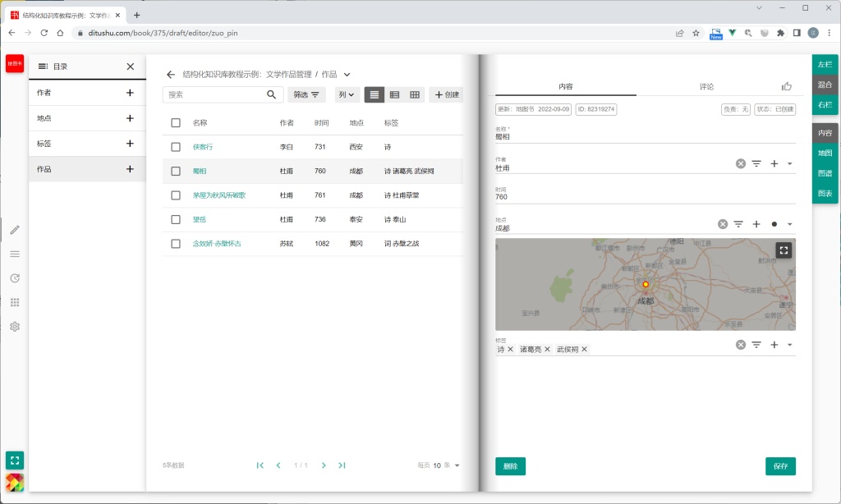Screen dimensions: 841x504
Task: Like the entry with thumbs-up icon
Action: point(787,86)
